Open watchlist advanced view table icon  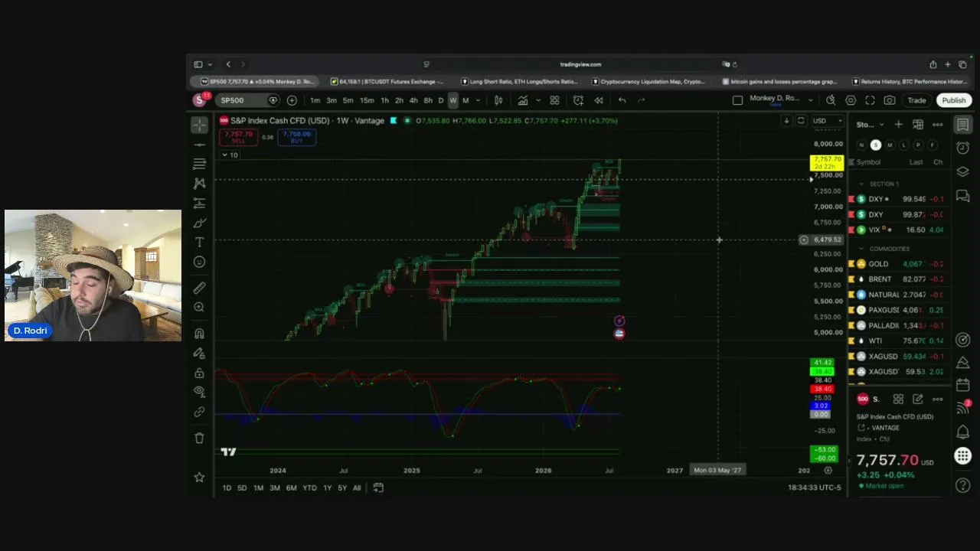tap(917, 124)
